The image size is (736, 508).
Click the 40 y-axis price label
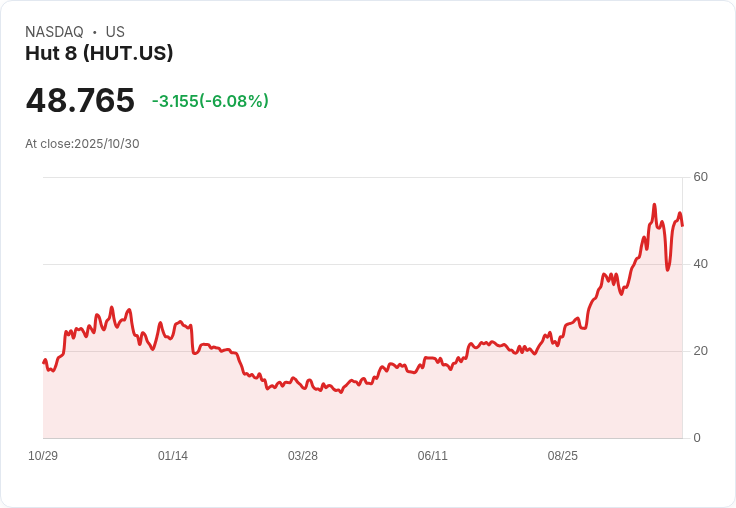click(701, 264)
